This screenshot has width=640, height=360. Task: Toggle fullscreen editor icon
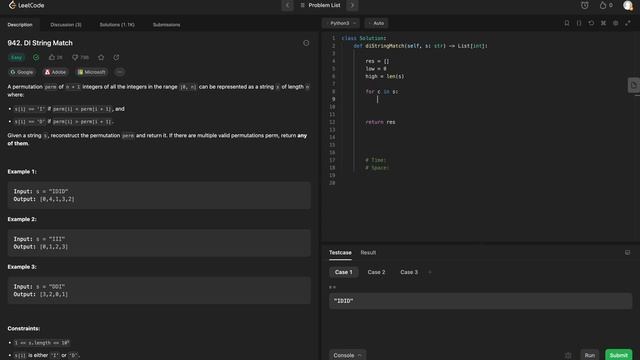(x=628, y=23)
